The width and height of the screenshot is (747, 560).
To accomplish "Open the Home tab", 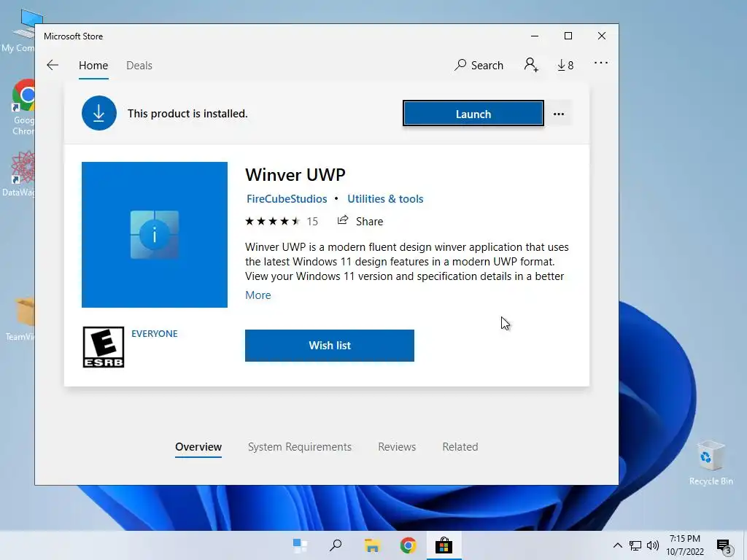I will click(93, 65).
